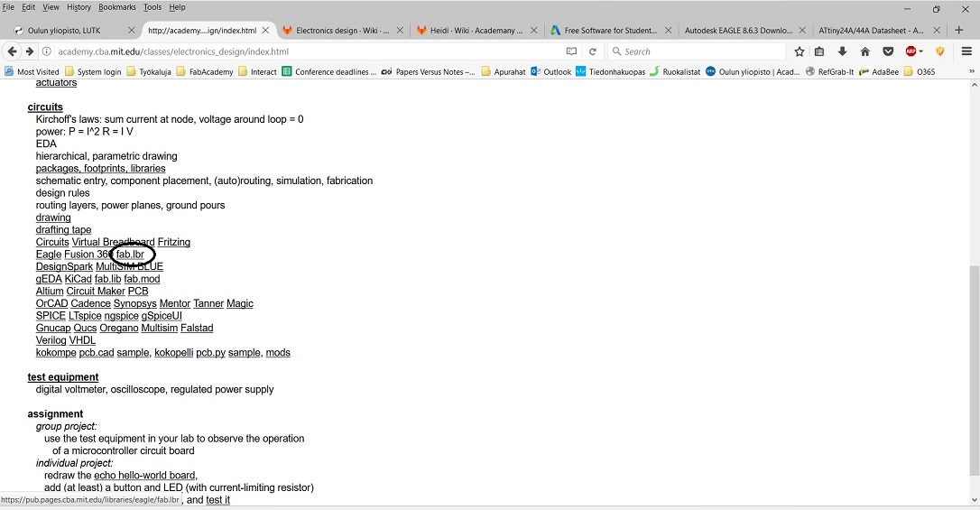Follow the Fritzing link
The width and height of the screenshot is (980, 510).
pyautogui.click(x=174, y=242)
